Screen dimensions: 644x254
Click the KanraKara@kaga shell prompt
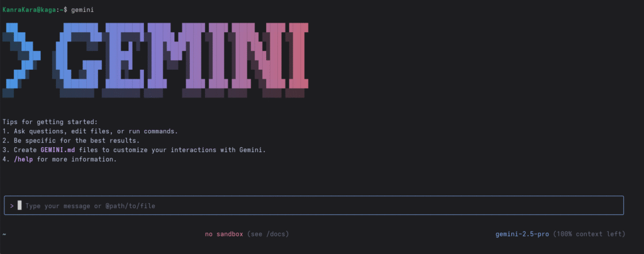[x=29, y=9]
